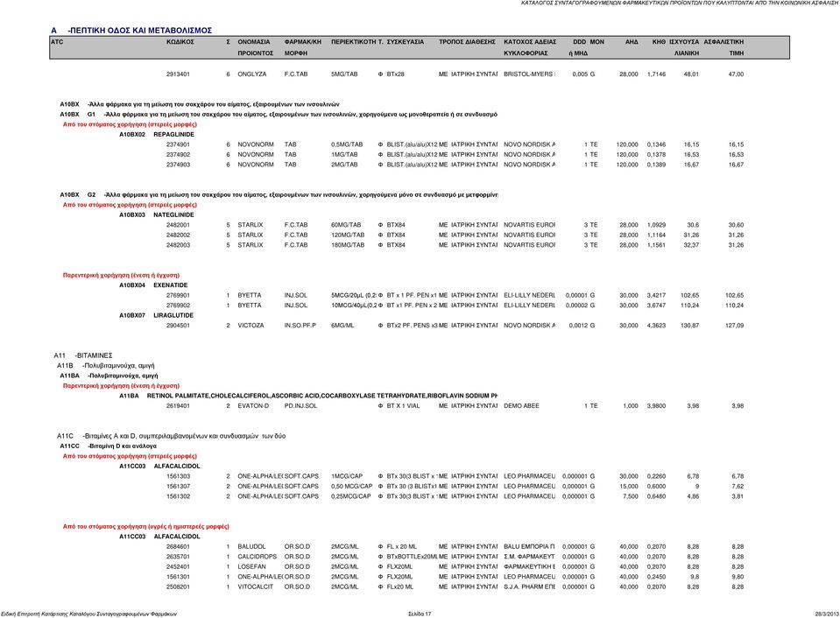Click the product name VICTOZA
Image resolution: width=840 pixels, height=618 pixels.
click(251, 326)
